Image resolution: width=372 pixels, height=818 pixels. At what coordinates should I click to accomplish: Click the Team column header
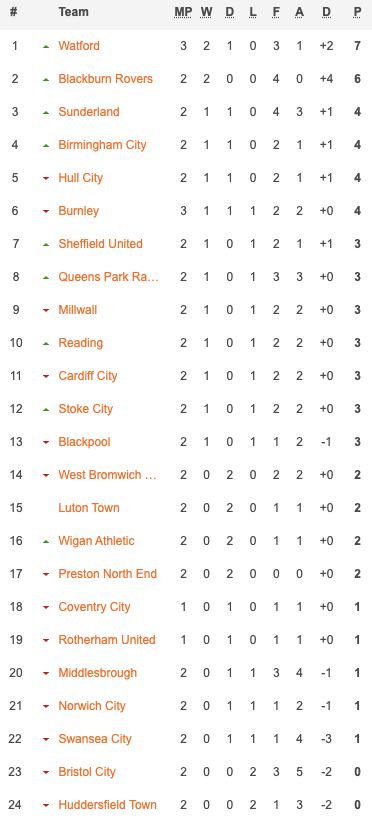[x=73, y=12]
